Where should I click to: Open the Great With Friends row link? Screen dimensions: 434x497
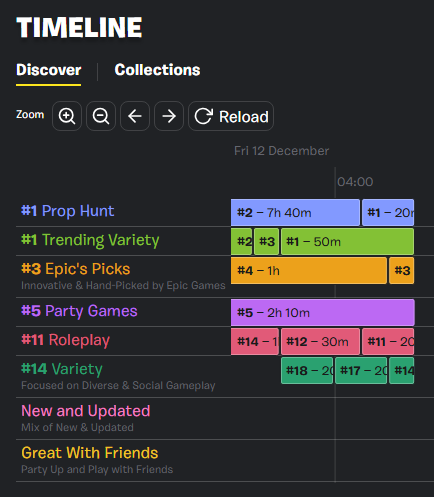click(x=90, y=453)
